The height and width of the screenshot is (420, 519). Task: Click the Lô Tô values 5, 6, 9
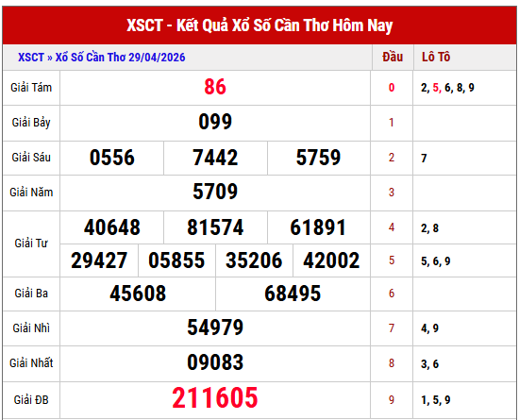point(436,261)
